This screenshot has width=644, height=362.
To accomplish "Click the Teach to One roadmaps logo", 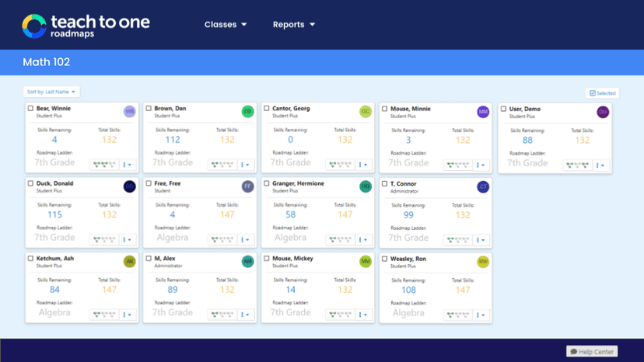I will 86,25.
